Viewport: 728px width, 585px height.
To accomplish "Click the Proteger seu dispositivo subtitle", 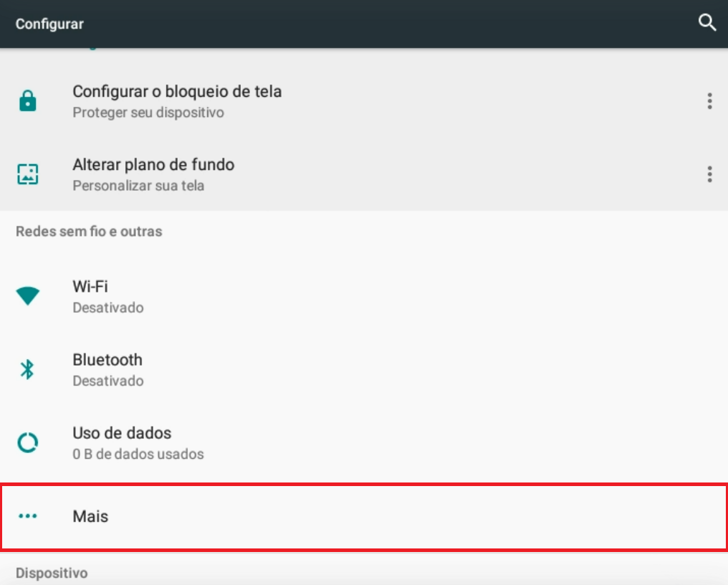I will (148, 113).
